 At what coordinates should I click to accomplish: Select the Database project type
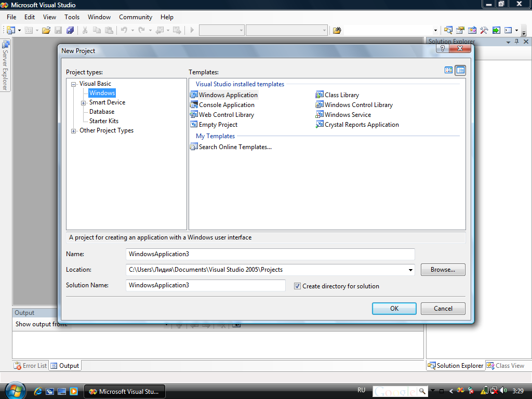pyautogui.click(x=102, y=112)
